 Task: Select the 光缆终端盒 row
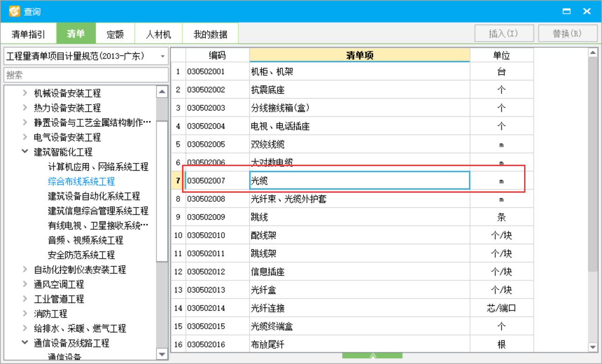tap(352, 326)
